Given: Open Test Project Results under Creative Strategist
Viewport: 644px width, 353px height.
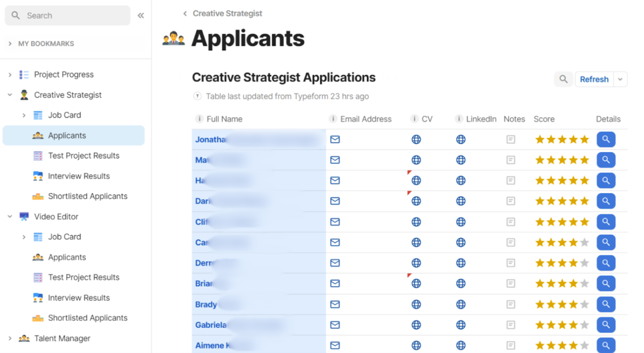Looking at the screenshot, I should [x=84, y=156].
